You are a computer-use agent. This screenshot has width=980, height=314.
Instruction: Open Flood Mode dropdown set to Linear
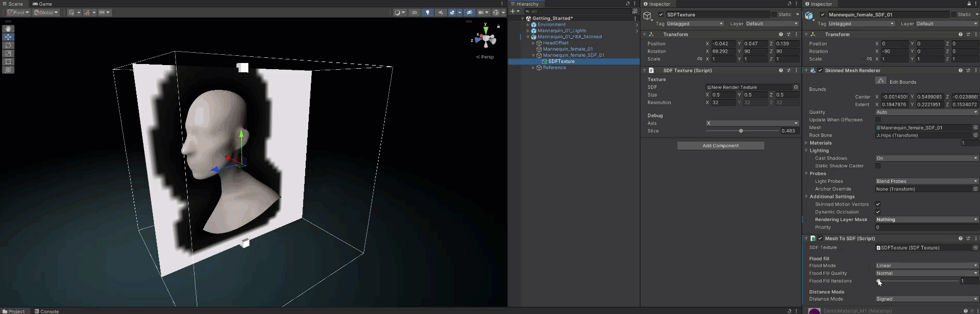tap(926, 265)
